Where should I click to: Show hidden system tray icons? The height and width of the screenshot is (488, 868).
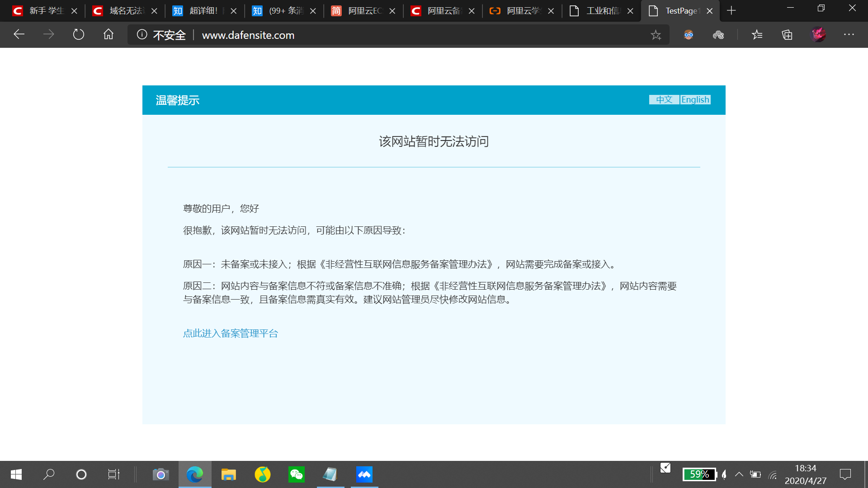coord(739,474)
